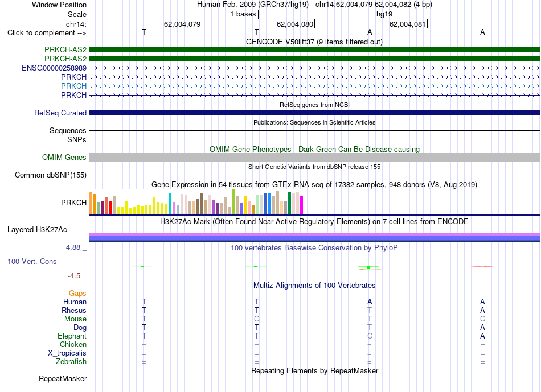Click the Layered H3K27Ac track label
Image resolution: width=541 pixels, height=392 pixels.
click(37, 230)
